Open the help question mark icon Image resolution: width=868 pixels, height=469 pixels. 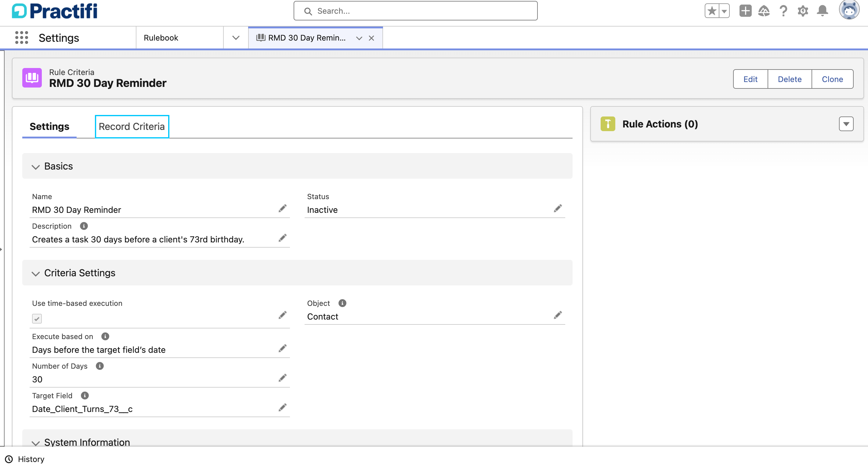783,11
